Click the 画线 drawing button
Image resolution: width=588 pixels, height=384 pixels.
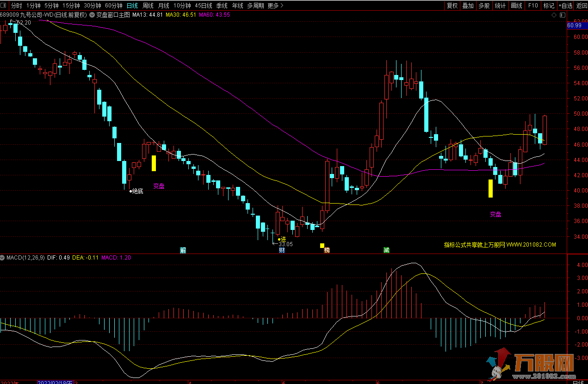coord(516,6)
